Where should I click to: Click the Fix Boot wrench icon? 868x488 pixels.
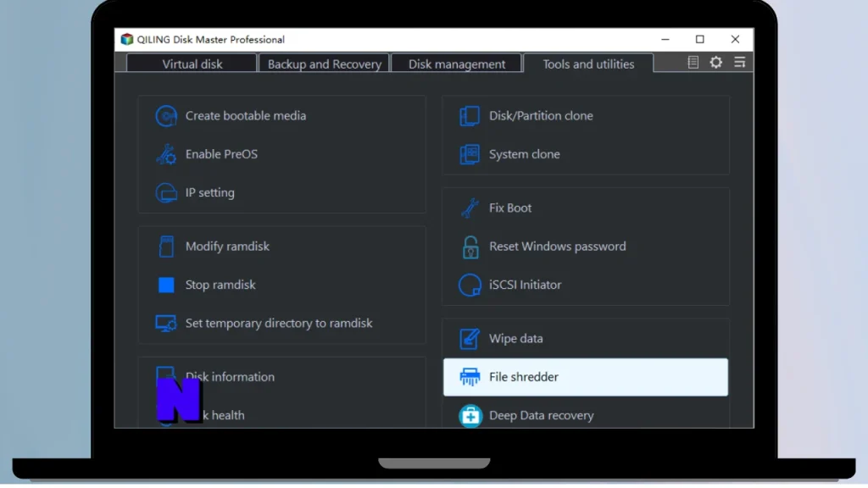[x=470, y=208]
